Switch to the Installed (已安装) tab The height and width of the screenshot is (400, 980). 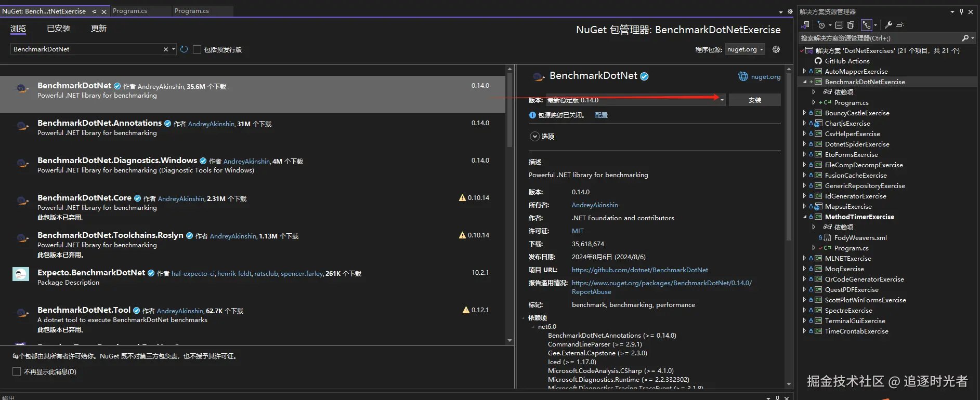tap(59, 29)
